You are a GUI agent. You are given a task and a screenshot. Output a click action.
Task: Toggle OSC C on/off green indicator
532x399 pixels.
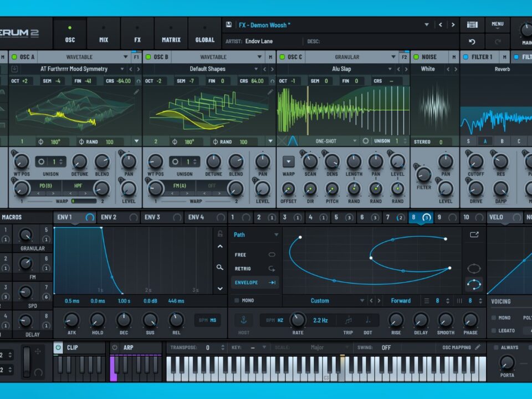click(282, 57)
